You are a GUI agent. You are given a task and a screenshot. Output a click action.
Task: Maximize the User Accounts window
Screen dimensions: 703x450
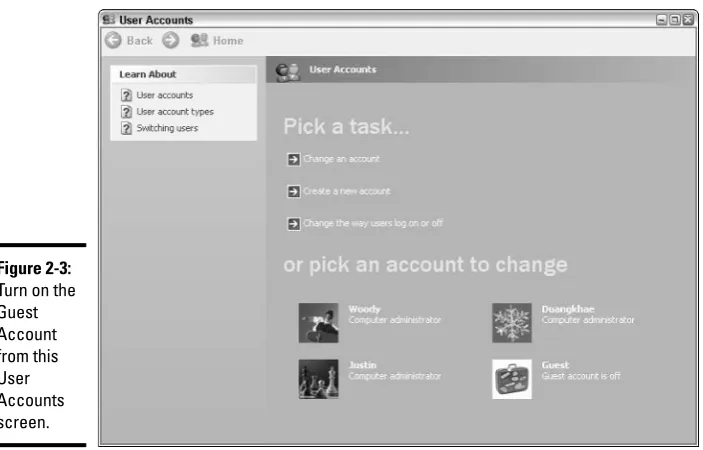click(675, 20)
